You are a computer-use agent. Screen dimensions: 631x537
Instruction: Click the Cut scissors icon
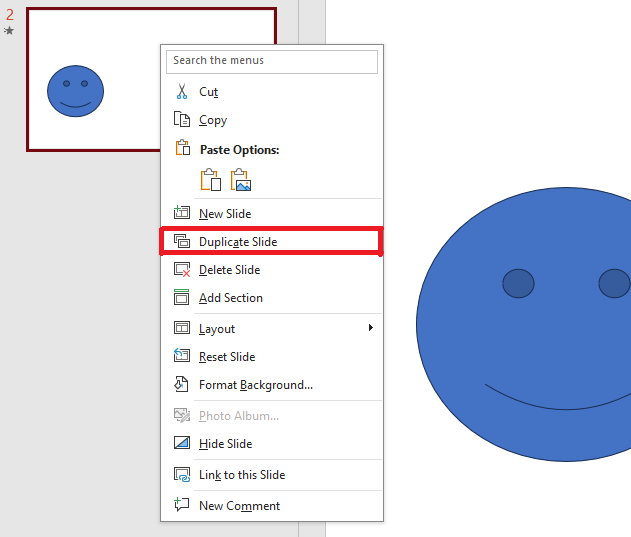click(181, 92)
